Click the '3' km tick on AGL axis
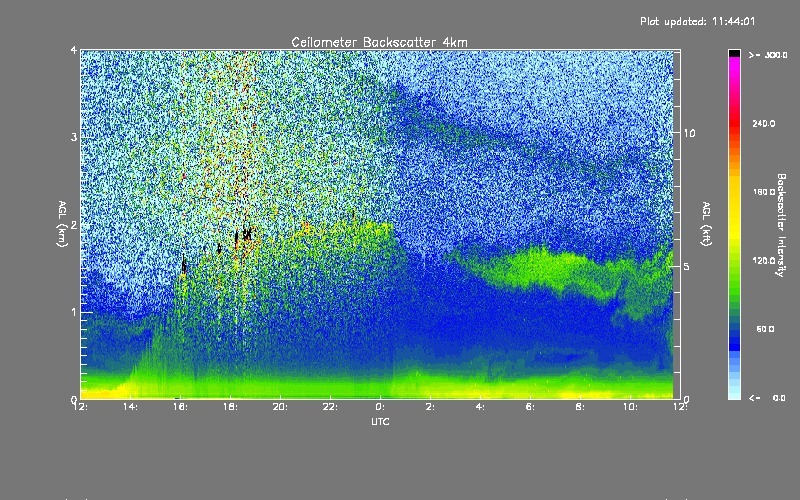Image resolution: width=800 pixels, height=500 pixels. coord(74,138)
